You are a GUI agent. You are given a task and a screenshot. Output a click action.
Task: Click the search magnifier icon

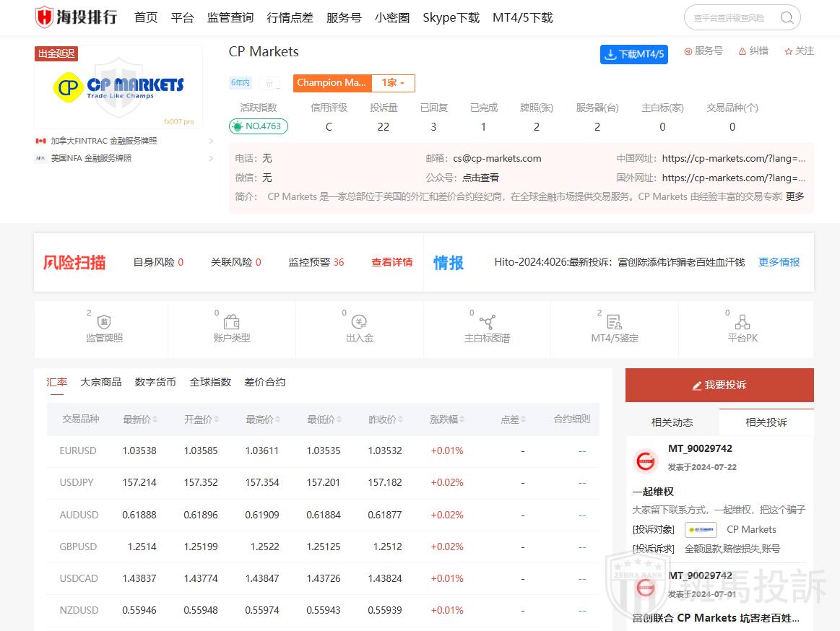point(787,18)
